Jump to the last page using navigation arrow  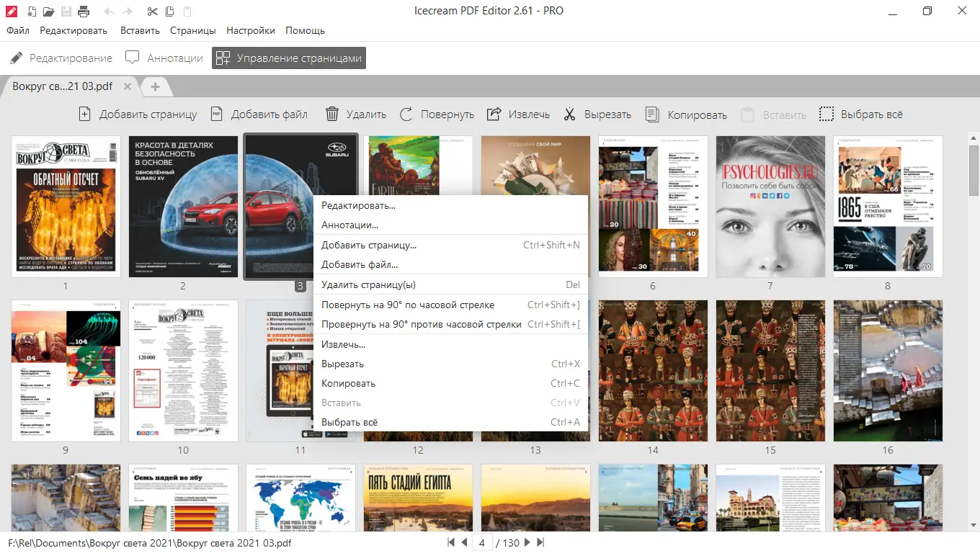[x=540, y=542]
